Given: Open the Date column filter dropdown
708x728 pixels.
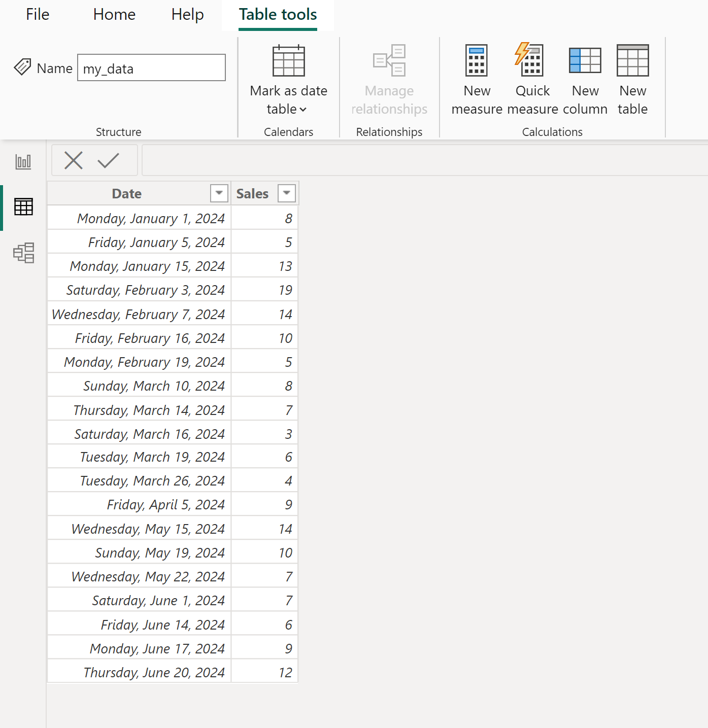Looking at the screenshot, I should pos(219,193).
